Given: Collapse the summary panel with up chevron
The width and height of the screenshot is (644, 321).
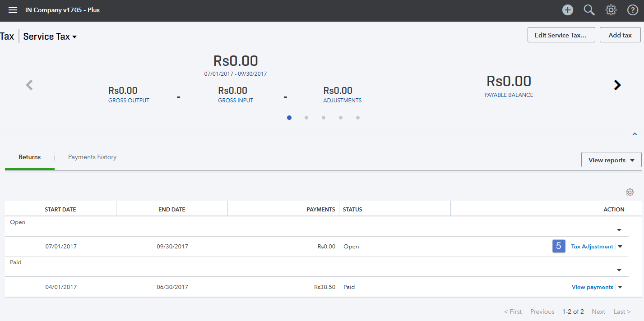Looking at the screenshot, I should (x=635, y=134).
